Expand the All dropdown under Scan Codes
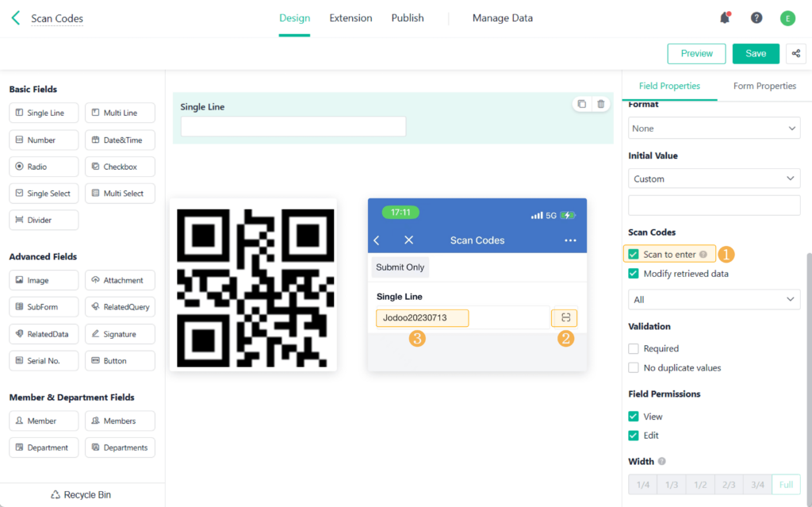Image resolution: width=812 pixels, height=507 pixels. pos(713,299)
